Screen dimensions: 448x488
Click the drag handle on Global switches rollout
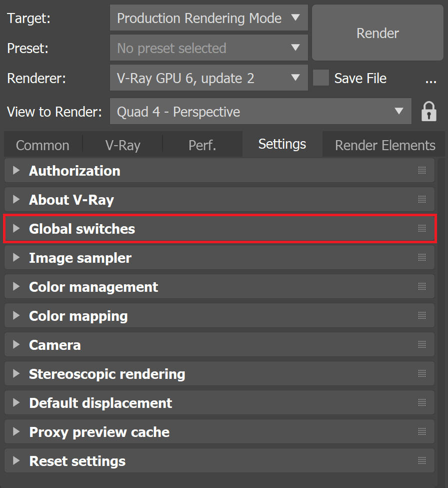point(420,228)
